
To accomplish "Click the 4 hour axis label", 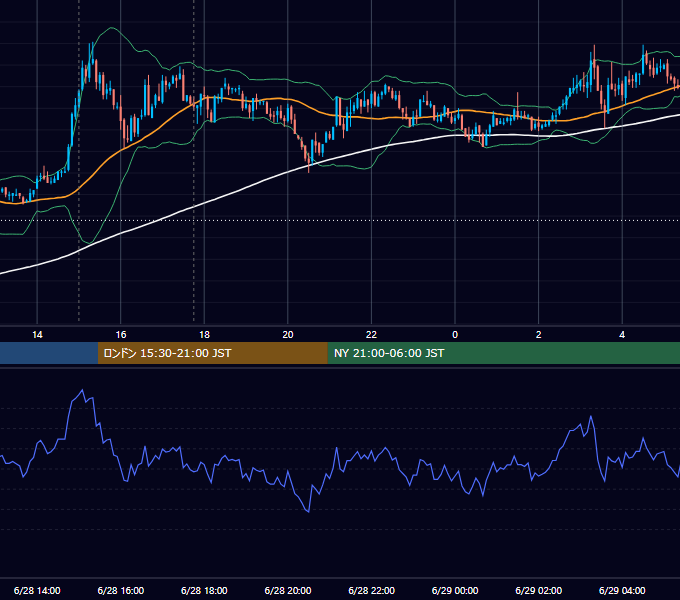I will point(622,335).
